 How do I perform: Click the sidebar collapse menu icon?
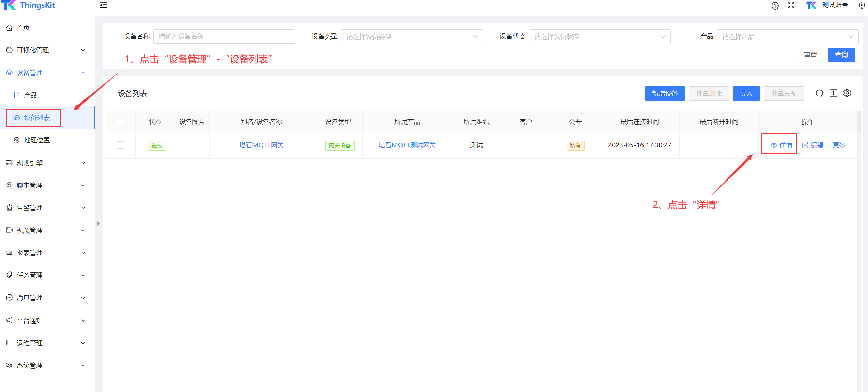point(104,5)
